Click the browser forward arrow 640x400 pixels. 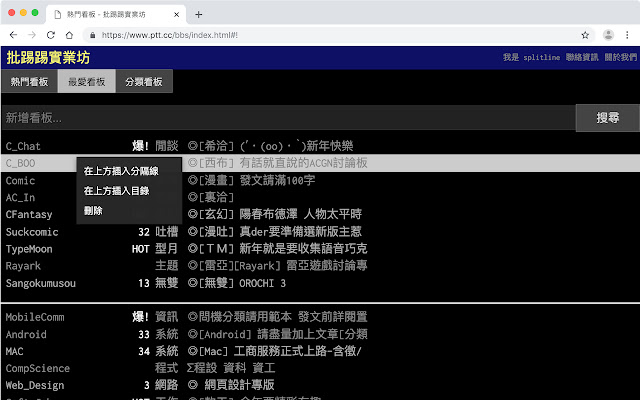coord(32,35)
